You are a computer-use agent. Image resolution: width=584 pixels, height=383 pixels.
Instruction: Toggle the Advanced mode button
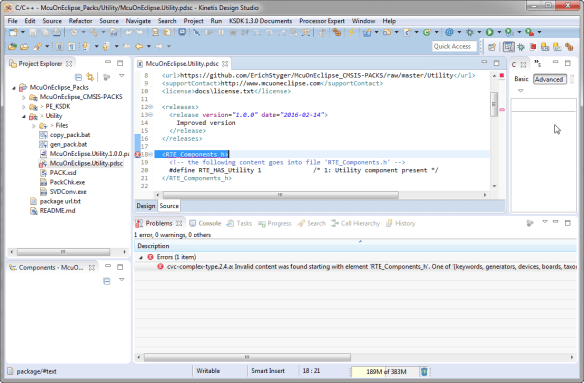click(549, 79)
